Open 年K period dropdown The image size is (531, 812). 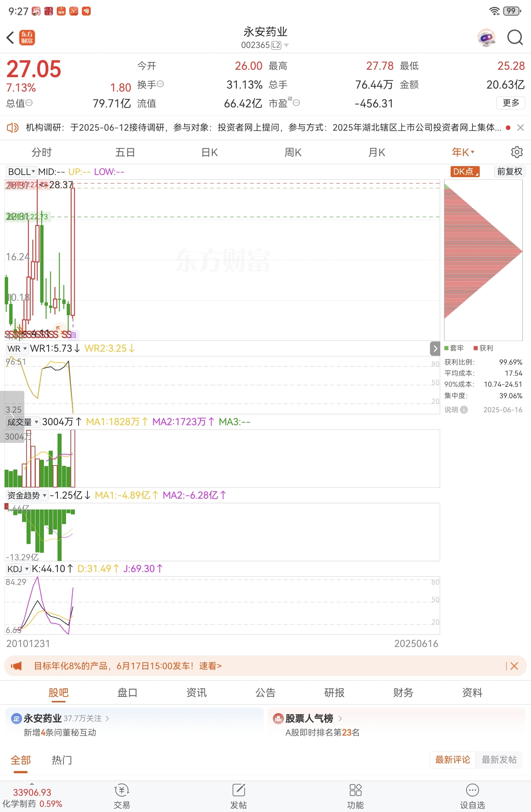[463, 152]
